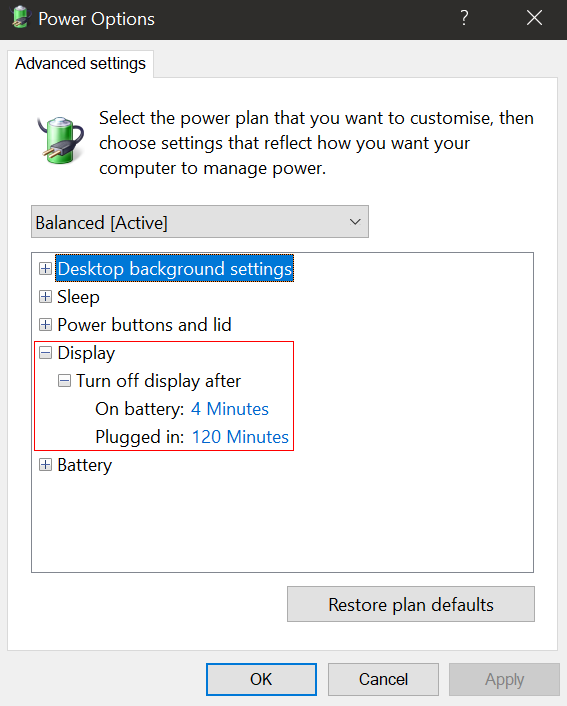Click the Apply button
This screenshot has width=567, height=706.
point(504,679)
